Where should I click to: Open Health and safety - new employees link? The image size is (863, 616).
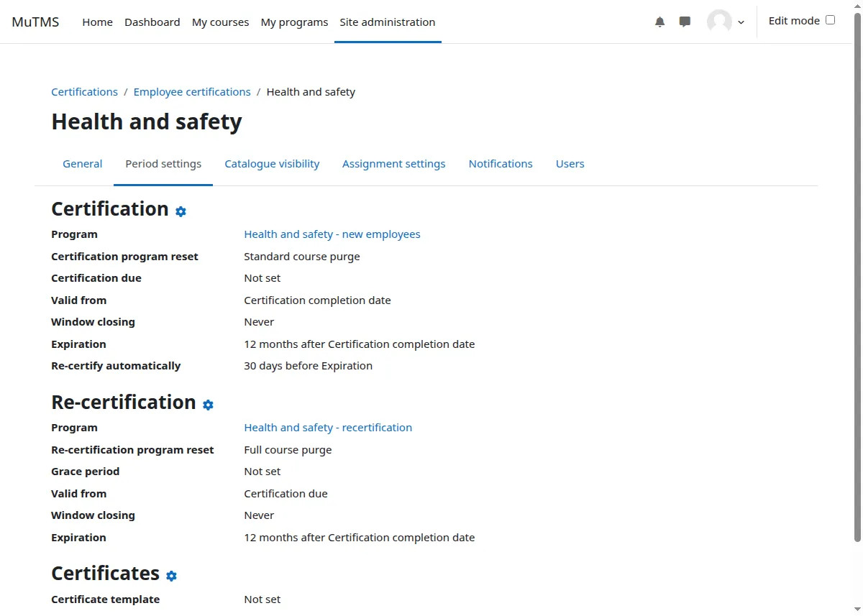332,234
